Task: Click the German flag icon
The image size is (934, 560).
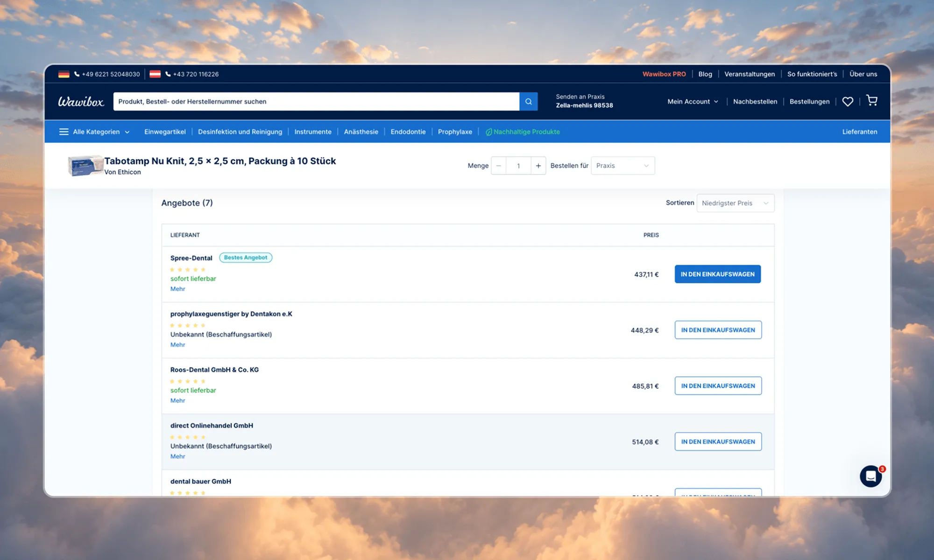Action: coord(64,74)
